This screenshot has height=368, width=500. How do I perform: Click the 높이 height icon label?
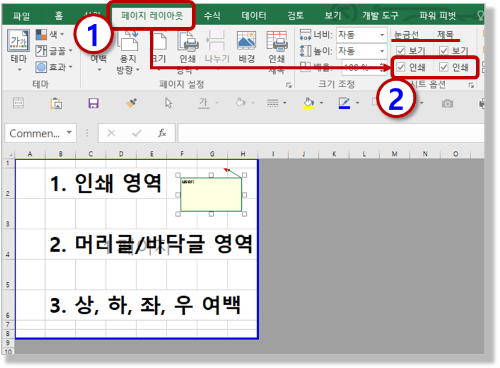316,51
